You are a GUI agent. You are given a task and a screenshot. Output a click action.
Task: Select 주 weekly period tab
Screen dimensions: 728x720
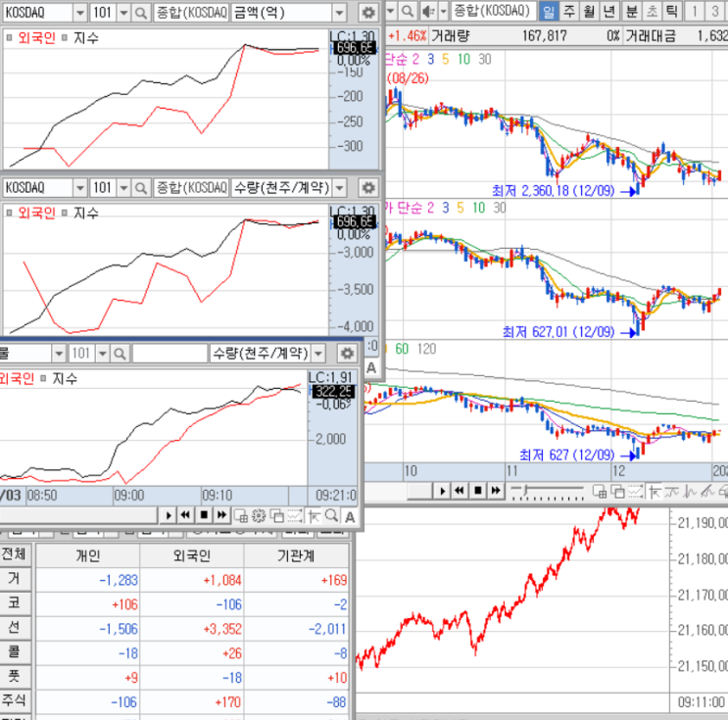(x=569, y=11)
